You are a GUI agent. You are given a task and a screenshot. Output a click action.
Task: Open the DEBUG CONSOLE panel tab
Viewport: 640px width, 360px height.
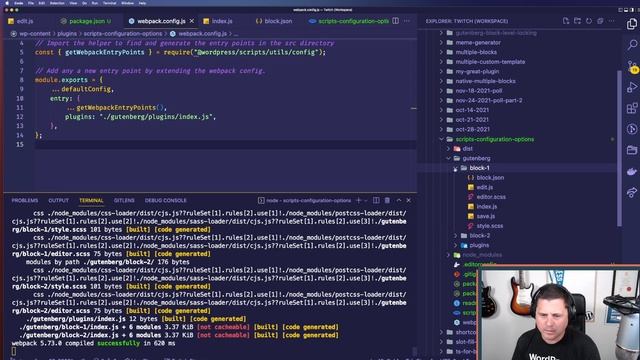pyautogui.click(x=165, y=200)
